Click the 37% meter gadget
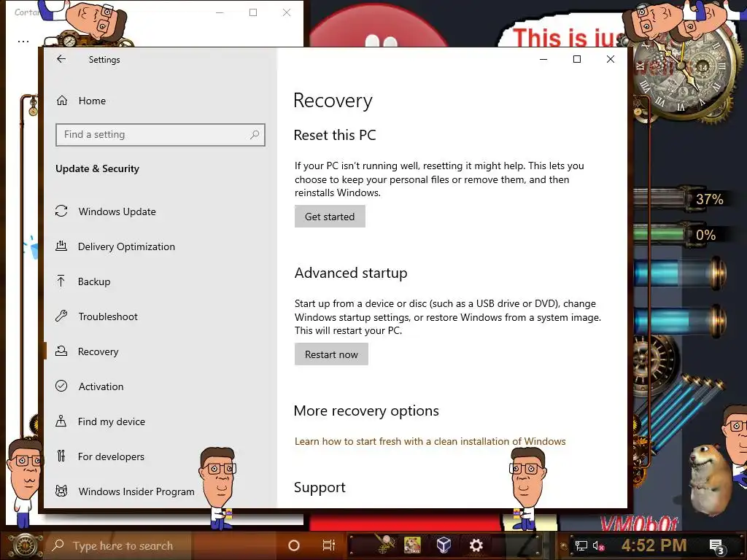Viewport: 747px width, 560px height. pyautogui.click(x=682, y=198)
